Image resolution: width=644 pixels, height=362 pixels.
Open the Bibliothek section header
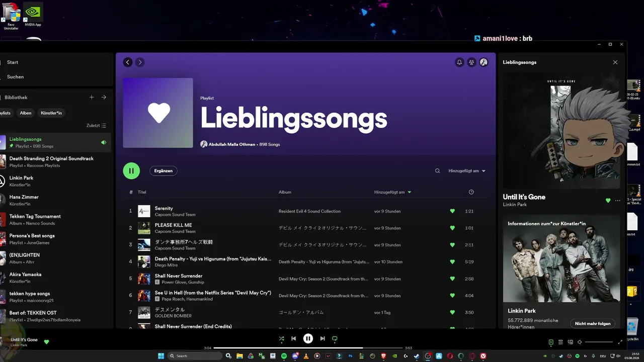pyautogui.click(x=16, y=98)
